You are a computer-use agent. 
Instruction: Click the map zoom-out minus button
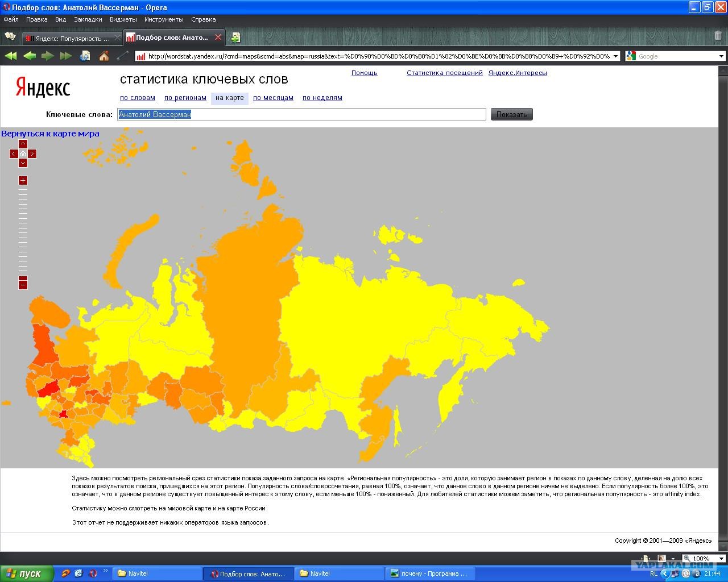pyautogui.click(x=23, y=284)
